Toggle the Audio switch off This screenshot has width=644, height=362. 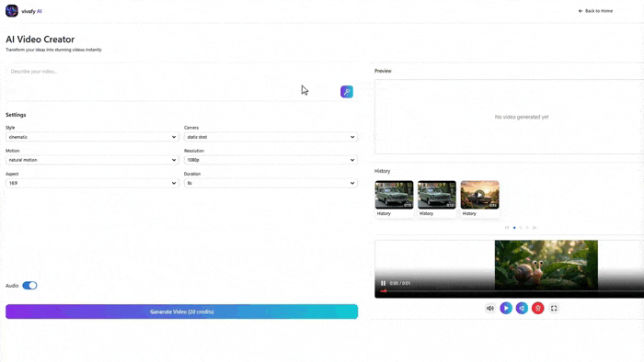[29, 286]
